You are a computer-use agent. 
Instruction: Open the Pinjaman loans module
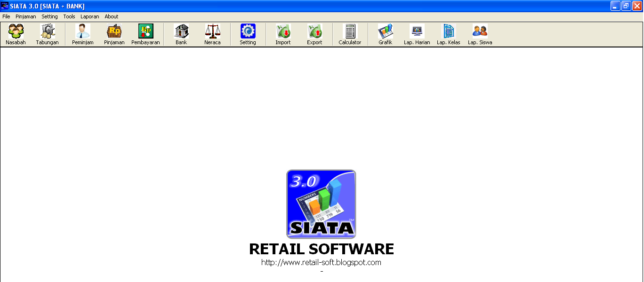tap(114, 33)
